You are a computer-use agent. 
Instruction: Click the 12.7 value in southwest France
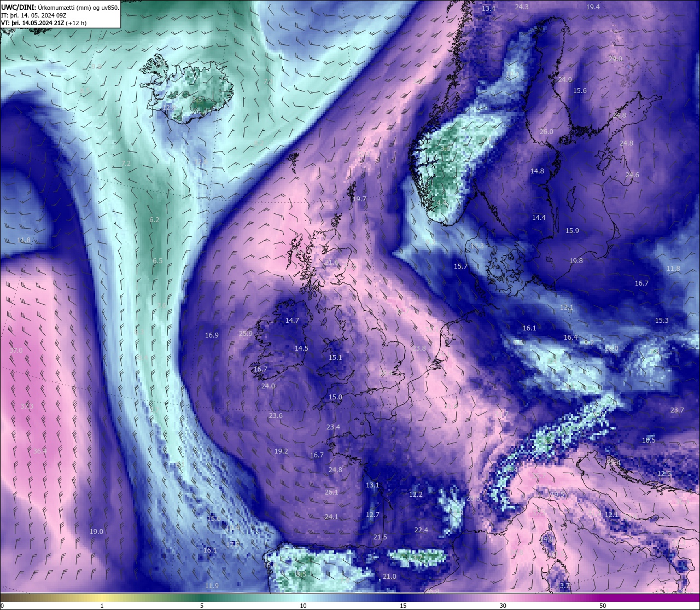[372, 514]
